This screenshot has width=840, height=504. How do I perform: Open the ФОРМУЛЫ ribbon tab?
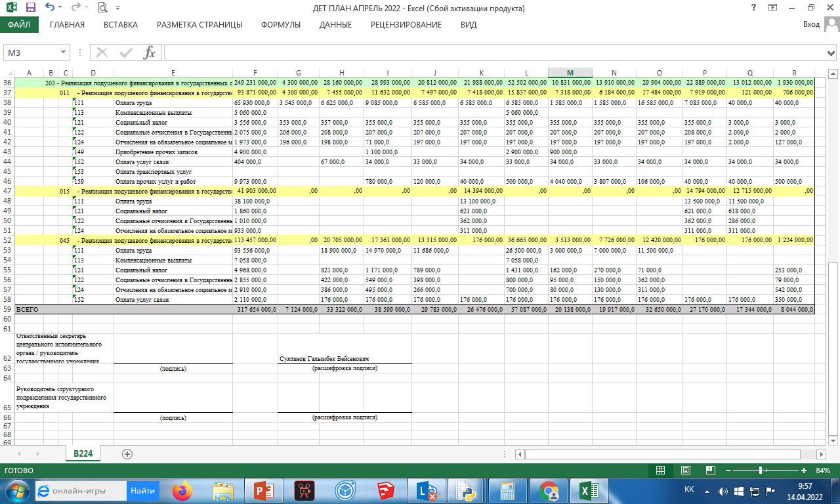281,25
